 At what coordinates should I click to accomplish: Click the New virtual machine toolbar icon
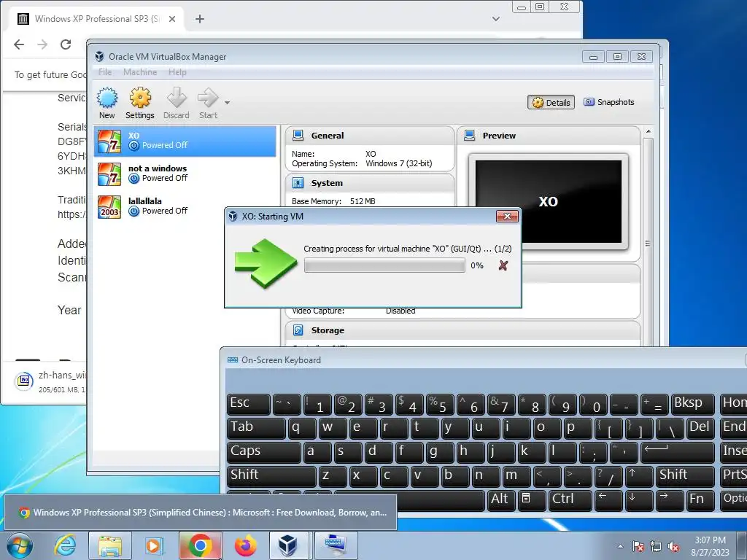[x=107, y=103]
